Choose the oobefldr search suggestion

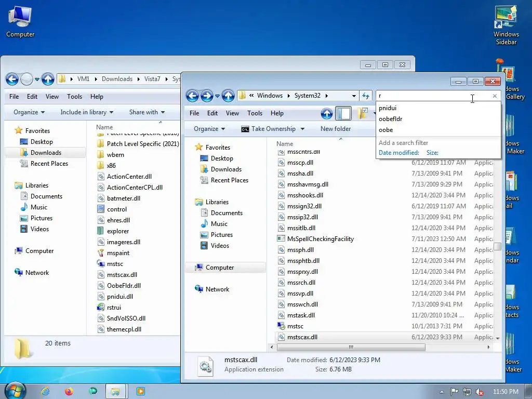[391, 119]
